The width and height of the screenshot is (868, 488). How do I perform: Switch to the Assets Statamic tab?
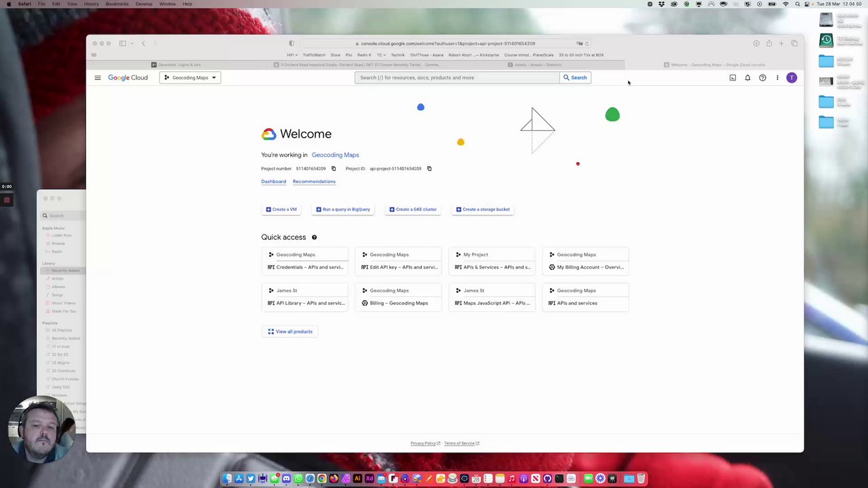tap(535, 65)
